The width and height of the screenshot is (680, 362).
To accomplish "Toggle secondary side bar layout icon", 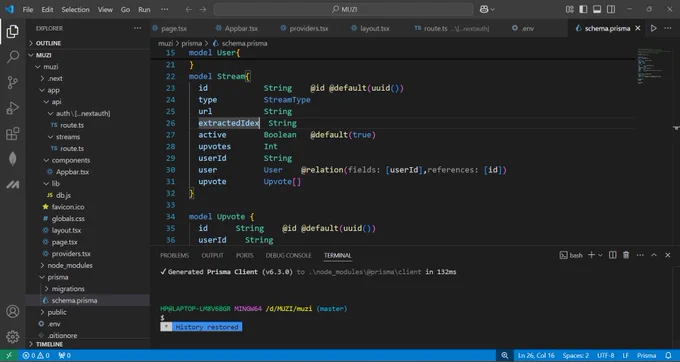I will click(611, 9).
